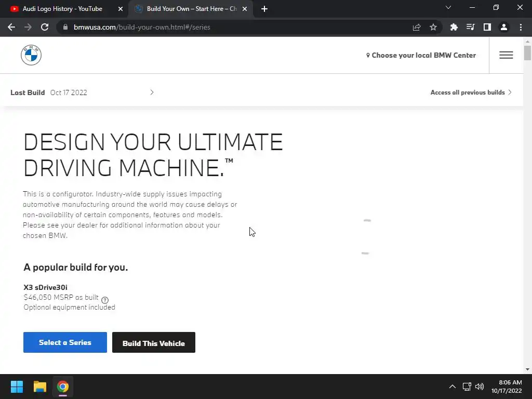
Task: Open the media control icon in the toolbar
Action: coord(470,27)
